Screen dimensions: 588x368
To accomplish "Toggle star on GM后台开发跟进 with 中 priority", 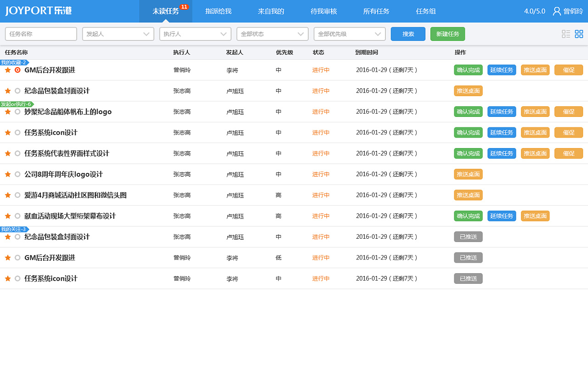I will (x=8, y=70).
